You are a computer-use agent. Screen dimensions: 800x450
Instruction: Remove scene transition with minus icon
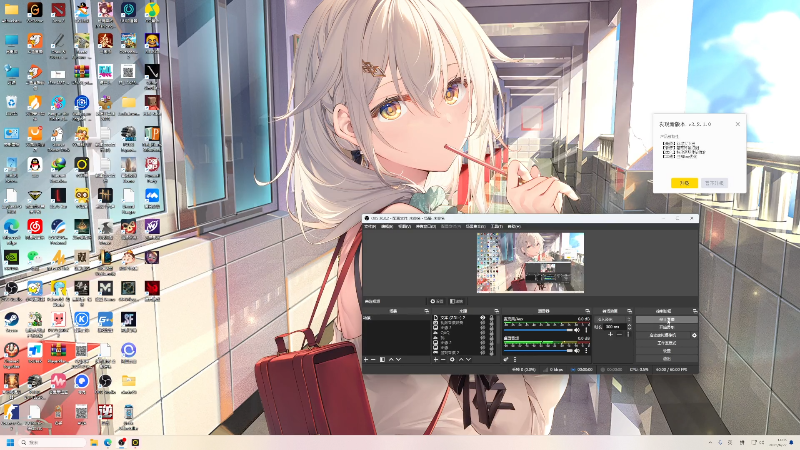619,334
